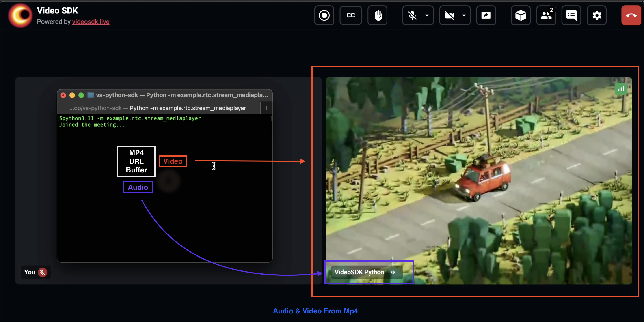Click the muted mic icon beside You
The width and height of the screenshot is (644, 322).
[x=43, y=272]
